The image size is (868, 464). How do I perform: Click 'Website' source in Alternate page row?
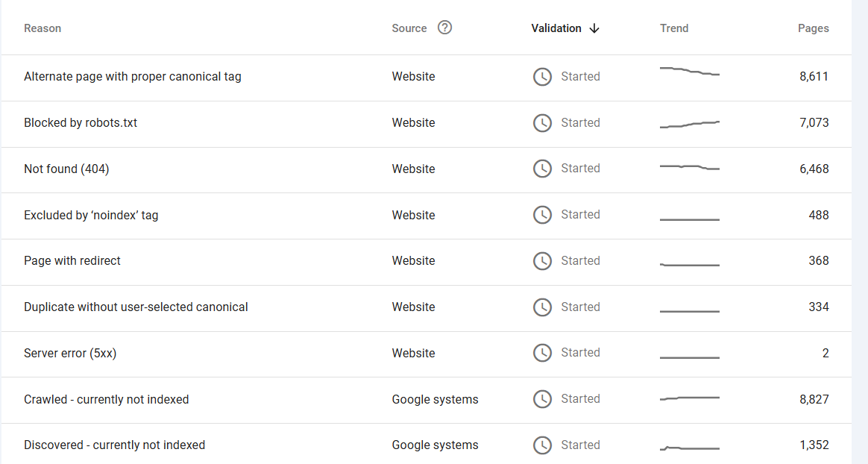[414, 76]
